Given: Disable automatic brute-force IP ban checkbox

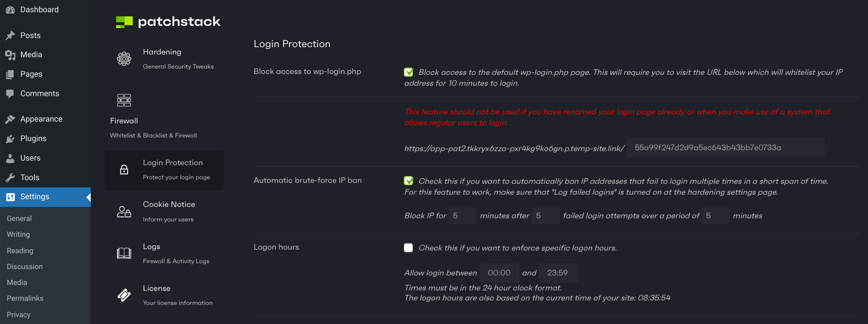Looking at the screenshot, I should pos(409,181).
